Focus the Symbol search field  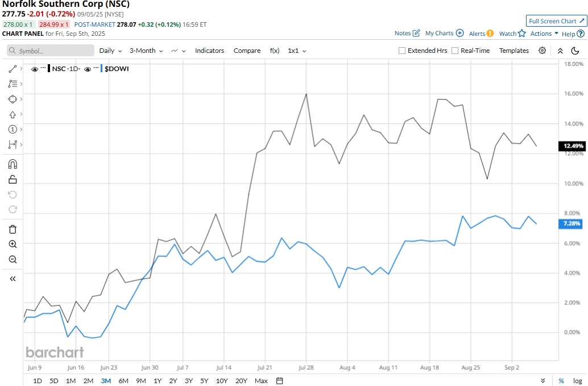click(51, 51)
